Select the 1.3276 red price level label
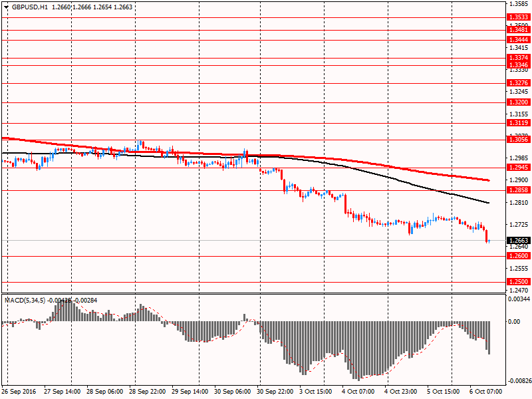 point(519,83)
